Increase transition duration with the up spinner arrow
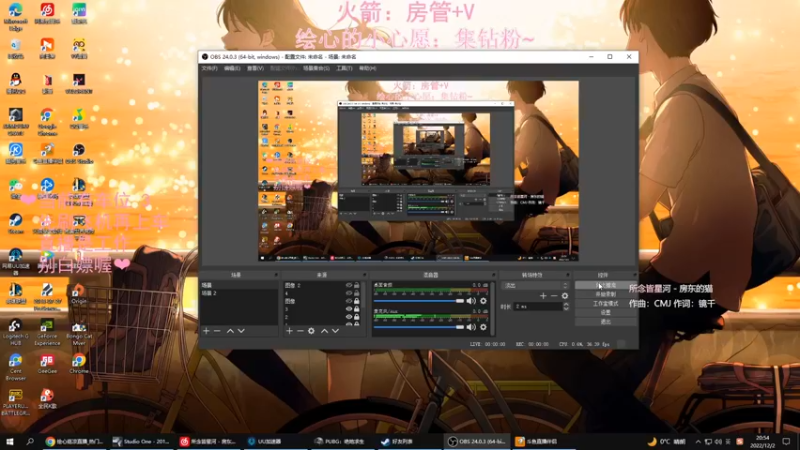 [566, 304]
